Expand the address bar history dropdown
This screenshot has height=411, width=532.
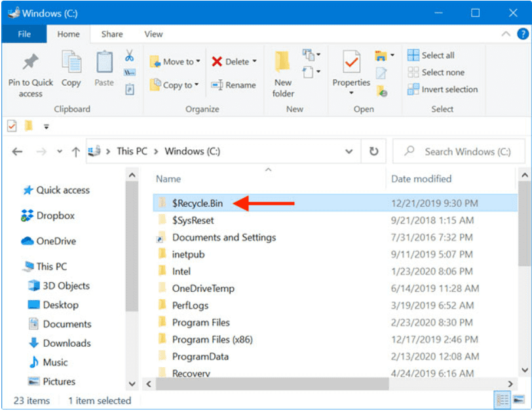(x=349, y=151)
